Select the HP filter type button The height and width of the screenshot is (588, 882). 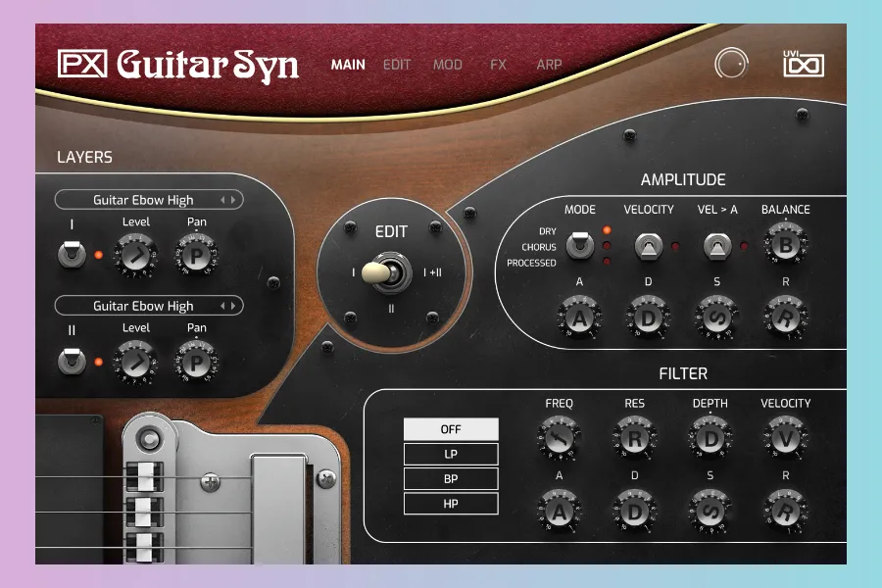click(x=451, y=504)
